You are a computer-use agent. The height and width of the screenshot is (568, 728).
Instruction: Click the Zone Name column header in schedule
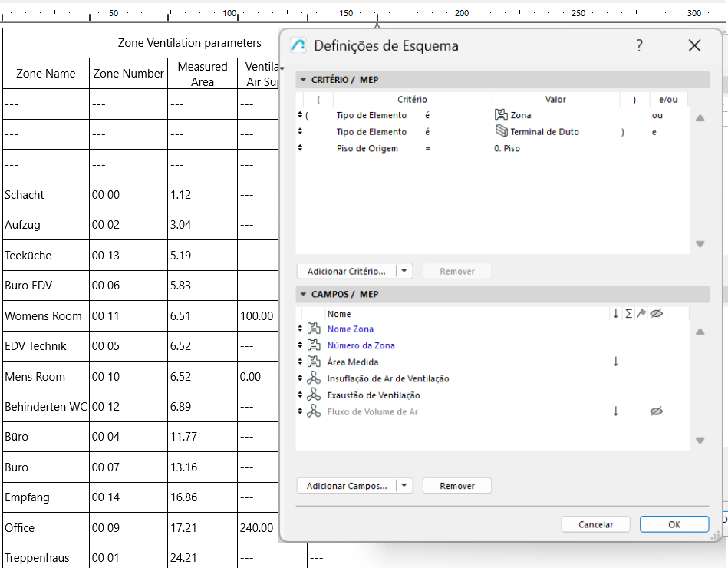(x=45, y=74)
